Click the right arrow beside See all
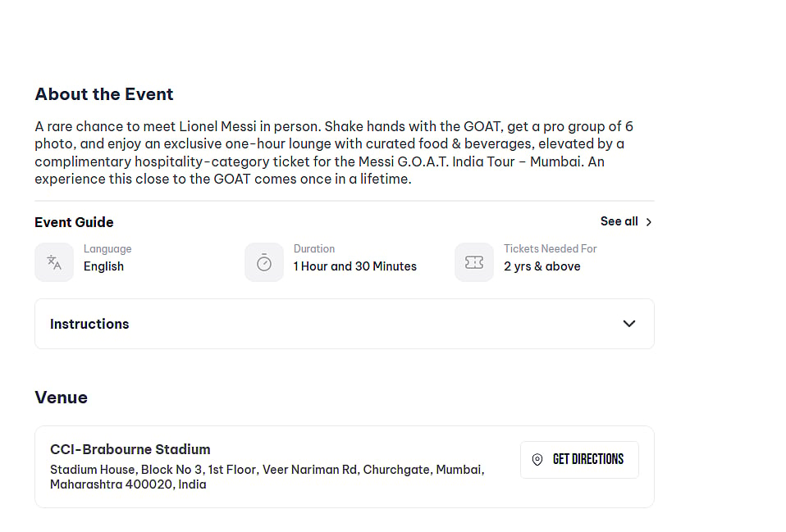Viewport: 786px width, 532px height. pyautogui.click(x=649, y=222)
